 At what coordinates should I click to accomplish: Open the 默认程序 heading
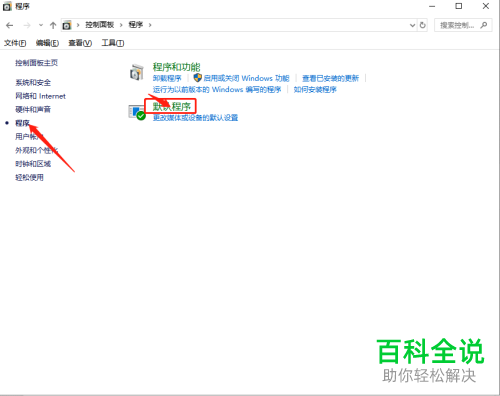[172, 107]
